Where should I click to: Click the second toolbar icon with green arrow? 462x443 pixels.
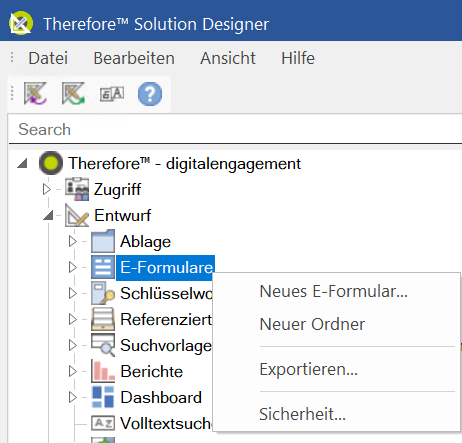(x=73, y=94)
